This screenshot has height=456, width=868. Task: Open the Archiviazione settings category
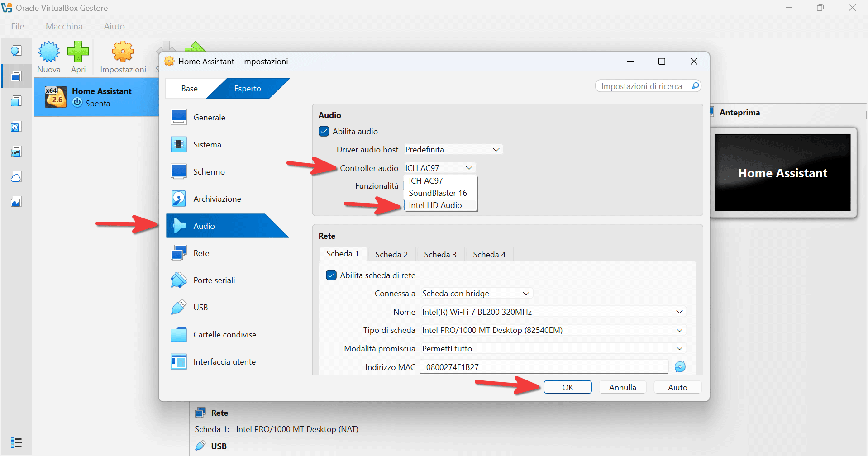[x=227, y=199]
